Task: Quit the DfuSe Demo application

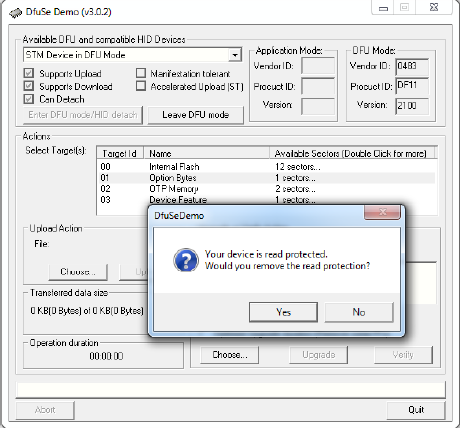Action: point(416,410)
